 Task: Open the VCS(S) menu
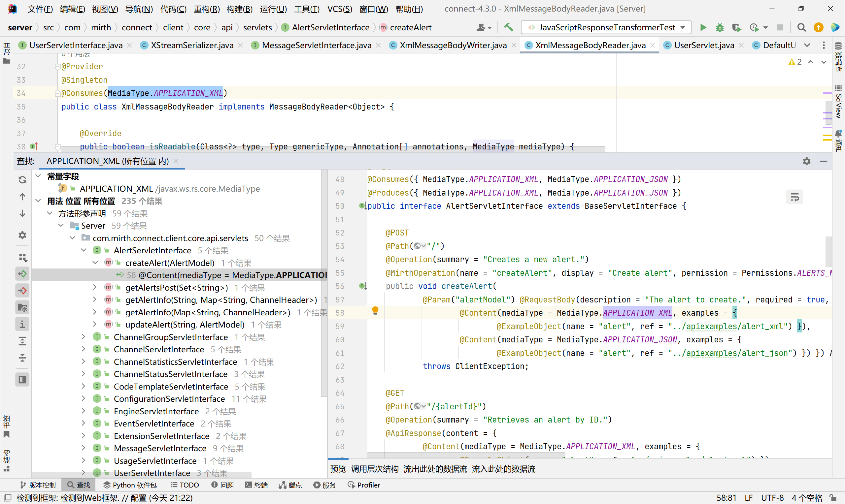[340, 9]
